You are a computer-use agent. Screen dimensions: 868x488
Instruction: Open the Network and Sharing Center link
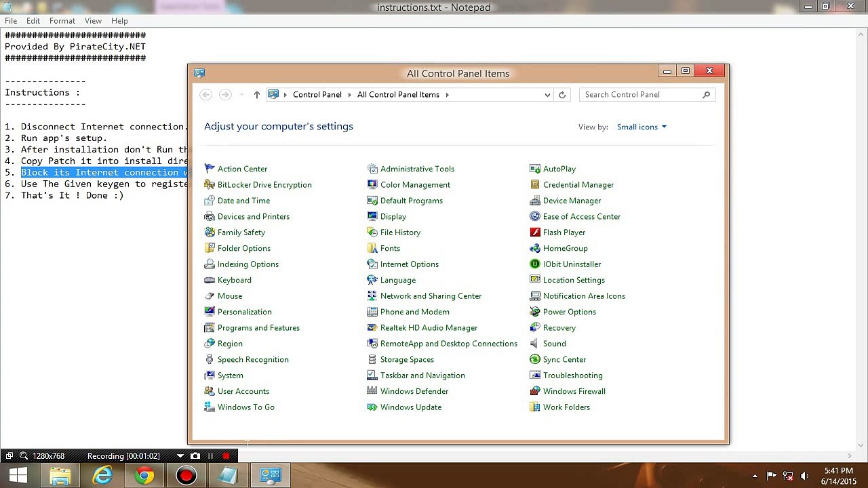(431, 296)
